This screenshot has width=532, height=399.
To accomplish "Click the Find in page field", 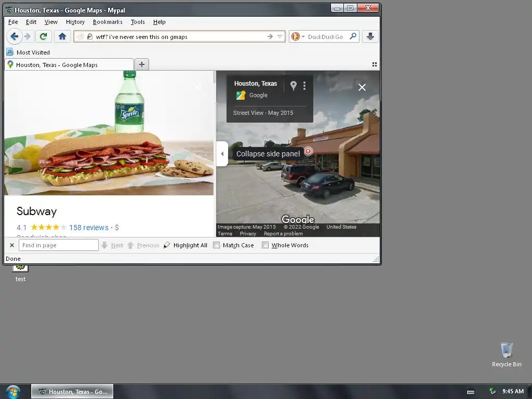I will pyautogui.click(x=59, y=245).
